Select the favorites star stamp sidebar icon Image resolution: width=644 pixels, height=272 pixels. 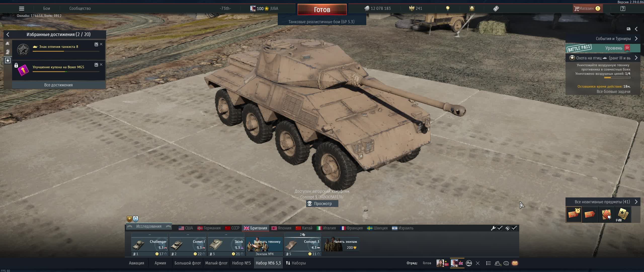tap(8, 60)
